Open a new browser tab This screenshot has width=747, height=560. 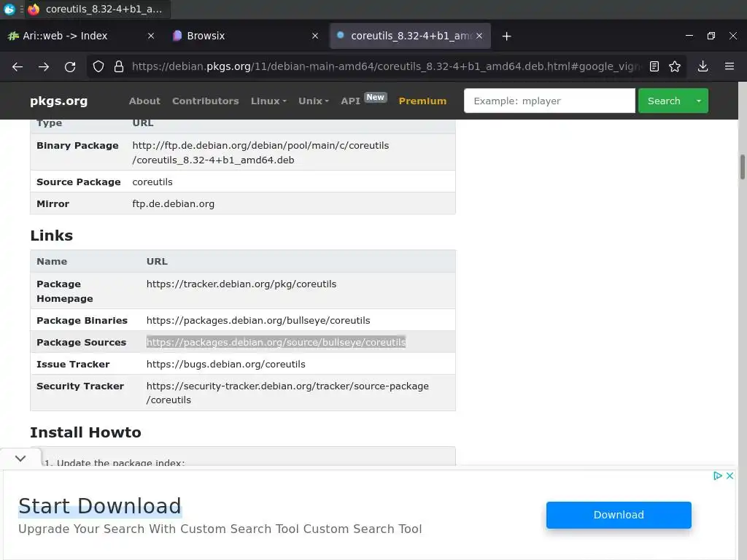(506, 36)
